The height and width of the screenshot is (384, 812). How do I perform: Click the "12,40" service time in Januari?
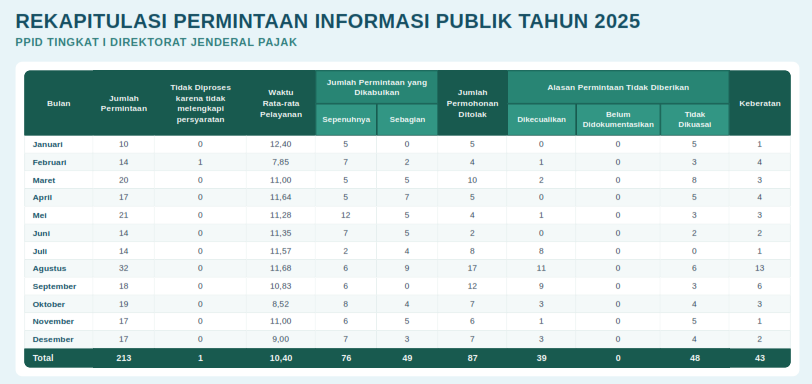pyautogui.click(x=281, y=144)
